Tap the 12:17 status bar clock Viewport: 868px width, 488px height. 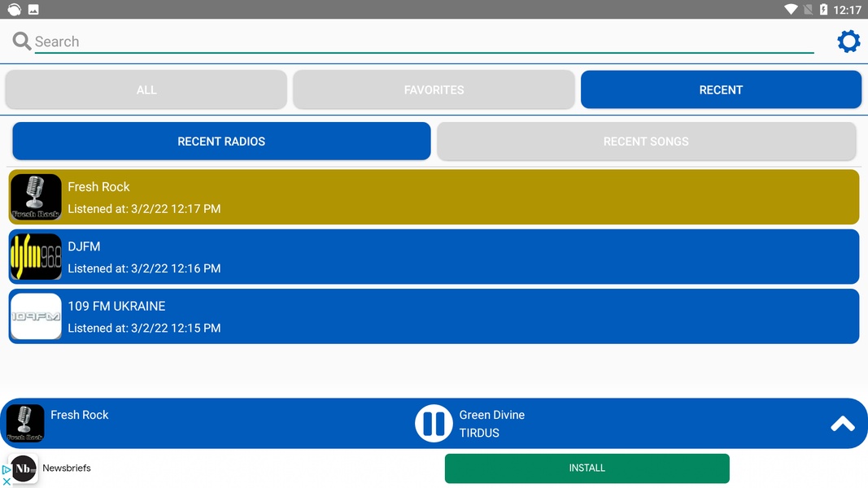[847, 10]
